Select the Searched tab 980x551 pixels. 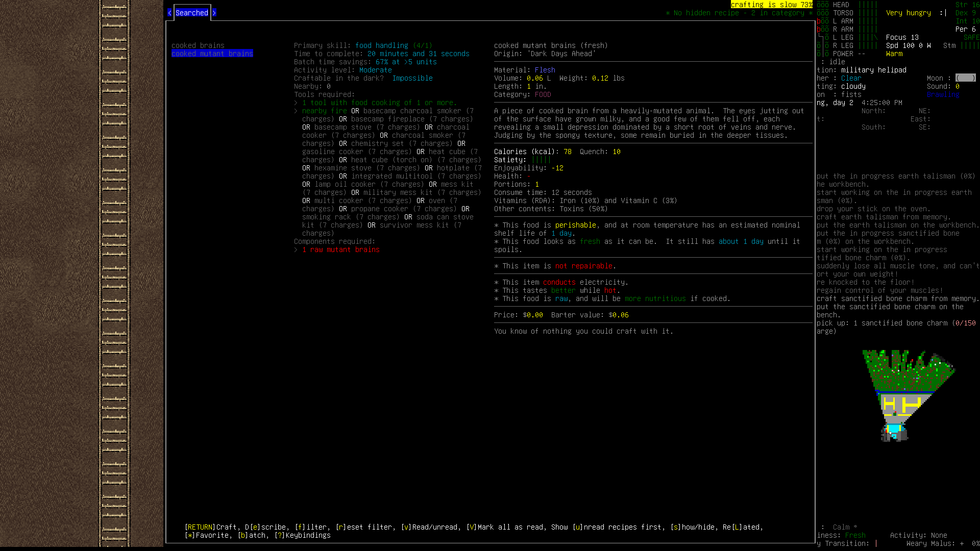pyautogui.click(x=191, y=13)
